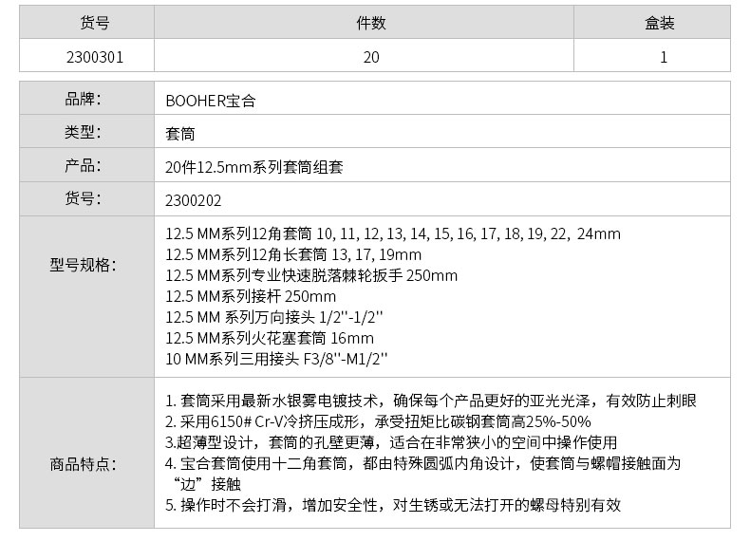Select the 20件12.5mm系列套筒组套 product name
750x560 pixels.
pos(253,167)
